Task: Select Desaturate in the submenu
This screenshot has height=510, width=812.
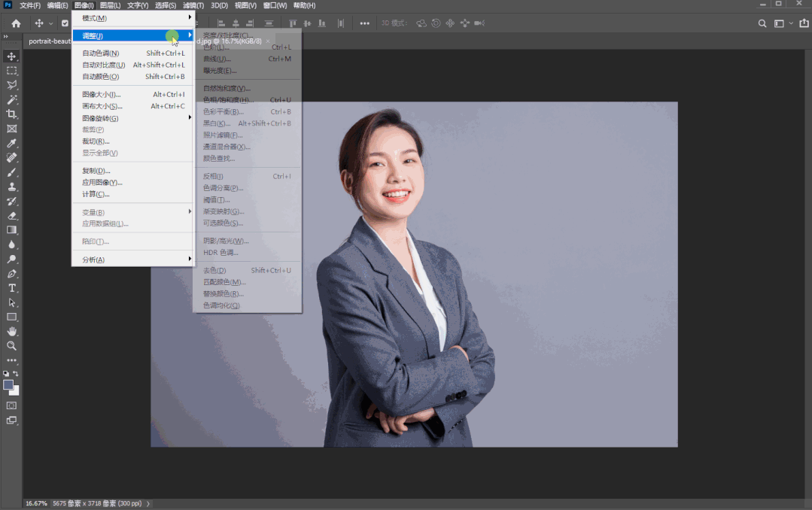Action: pyautogui.click(x=247, y=270)
